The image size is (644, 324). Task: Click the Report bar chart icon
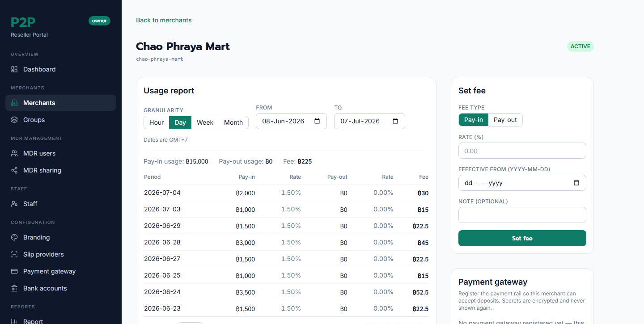pyautogui.click(x=14, y=321)
